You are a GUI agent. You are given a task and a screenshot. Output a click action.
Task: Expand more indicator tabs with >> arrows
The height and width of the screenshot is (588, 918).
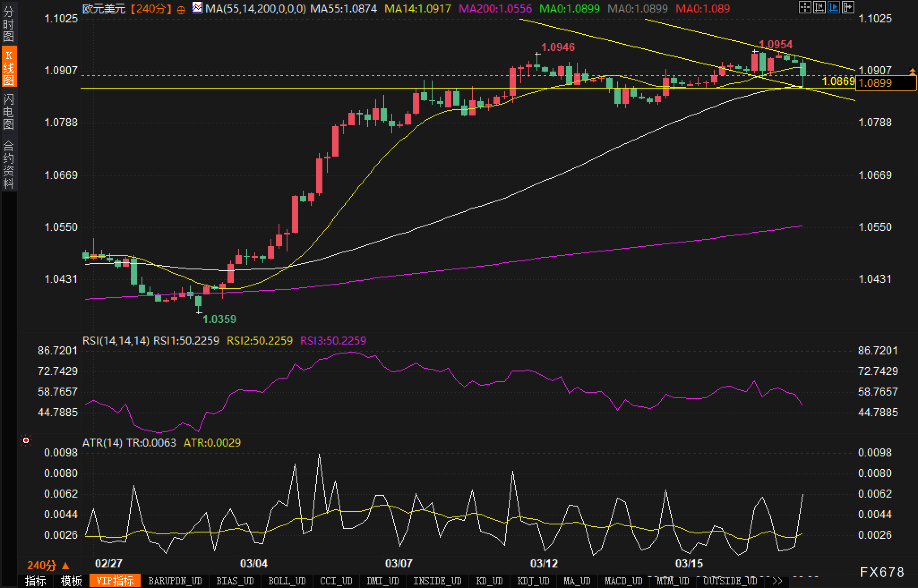(777, 581)
